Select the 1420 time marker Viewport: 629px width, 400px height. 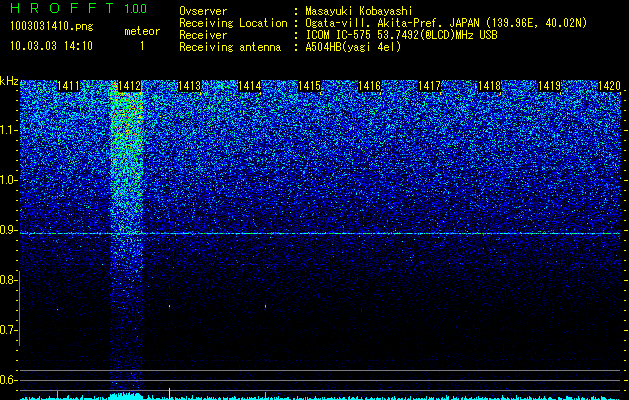610,86
